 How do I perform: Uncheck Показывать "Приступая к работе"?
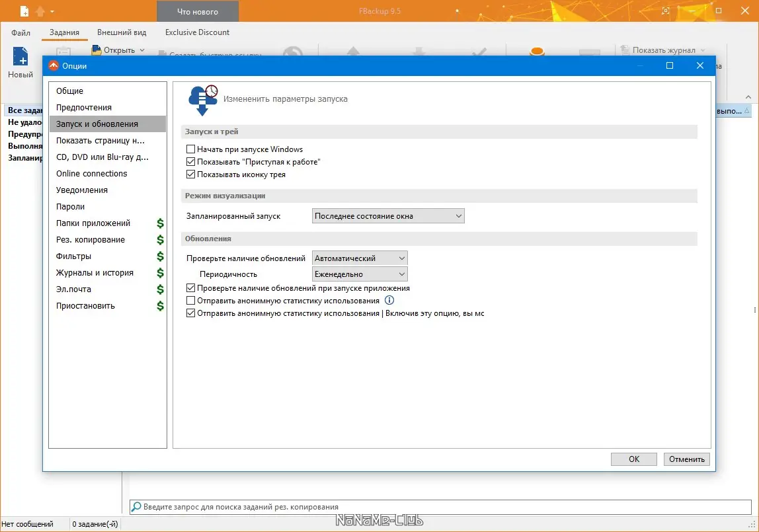pos(190,161)
